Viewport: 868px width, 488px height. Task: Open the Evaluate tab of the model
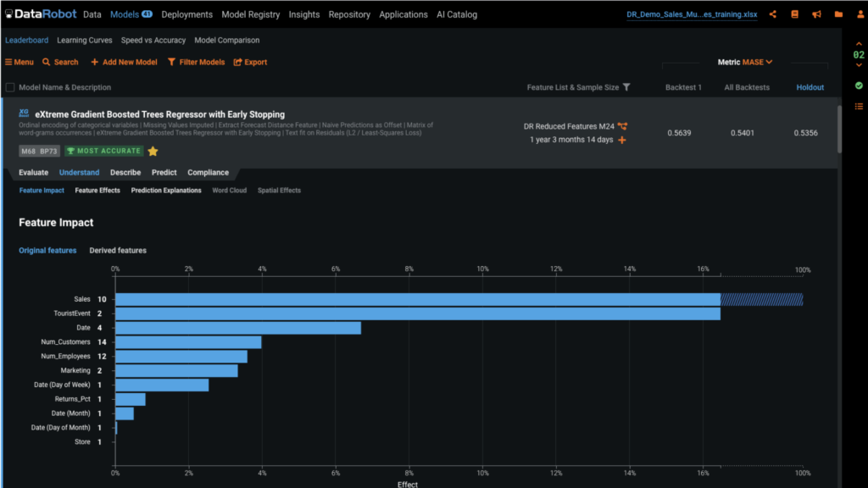tap(33, 173)
